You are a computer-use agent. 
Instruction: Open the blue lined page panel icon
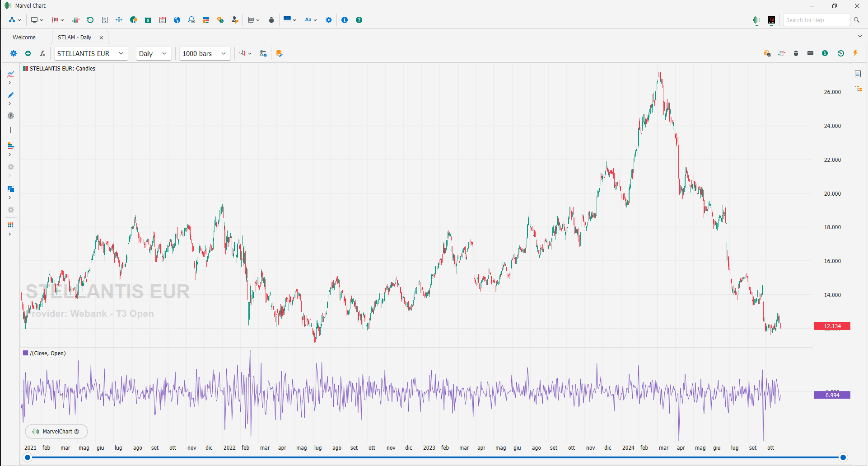[858, 74]
